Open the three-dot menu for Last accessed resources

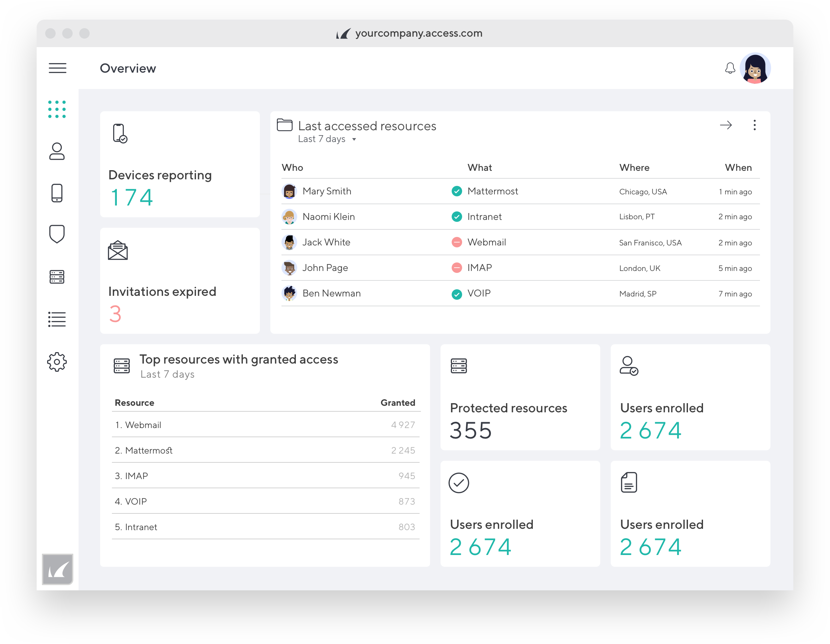(x=754, y=125)
